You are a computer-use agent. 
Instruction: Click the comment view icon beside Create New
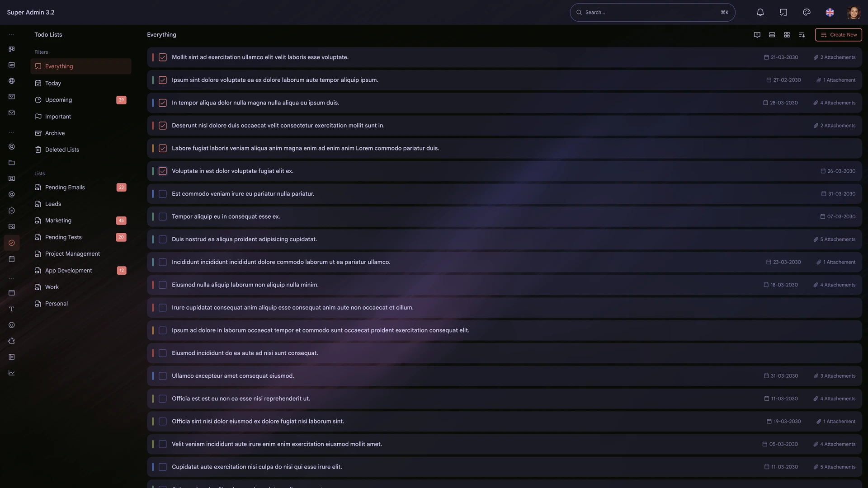[x=757, y=35]
